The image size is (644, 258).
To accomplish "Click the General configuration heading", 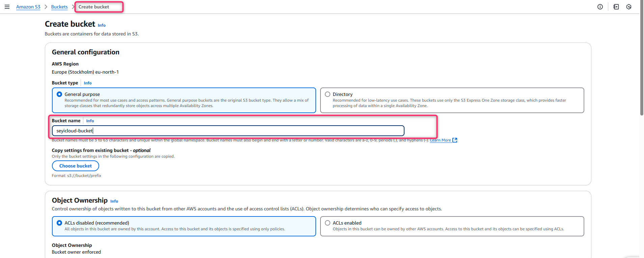I will tap(86, 52).
